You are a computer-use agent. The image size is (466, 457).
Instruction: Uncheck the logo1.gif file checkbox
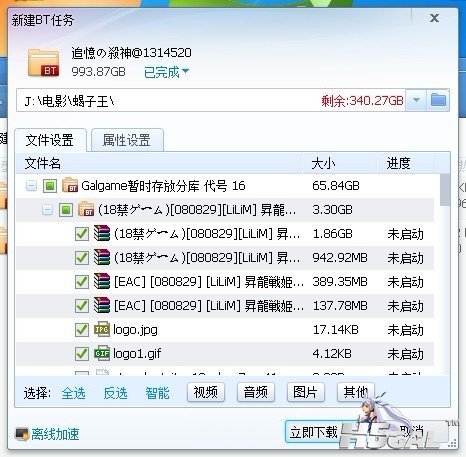click(x=82, y=354)
